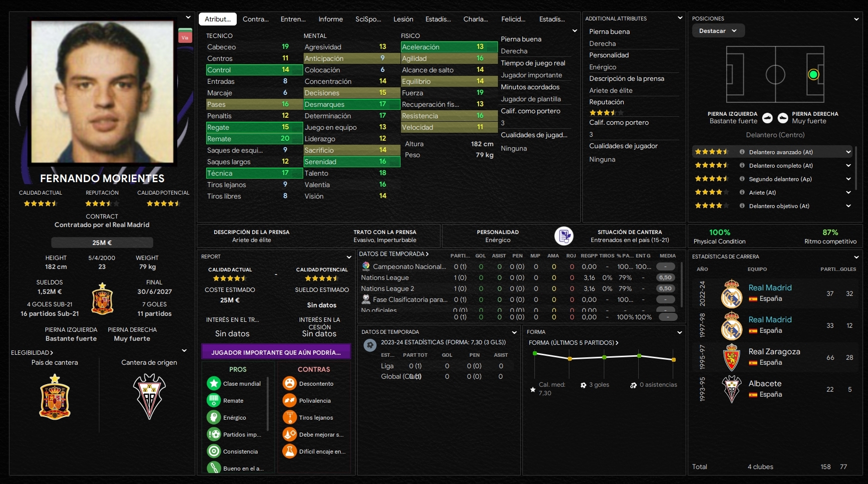Viewport: 868px width, 484px height.
Task: Open the Real Madrid link for 2022-24
Action: 770,288
